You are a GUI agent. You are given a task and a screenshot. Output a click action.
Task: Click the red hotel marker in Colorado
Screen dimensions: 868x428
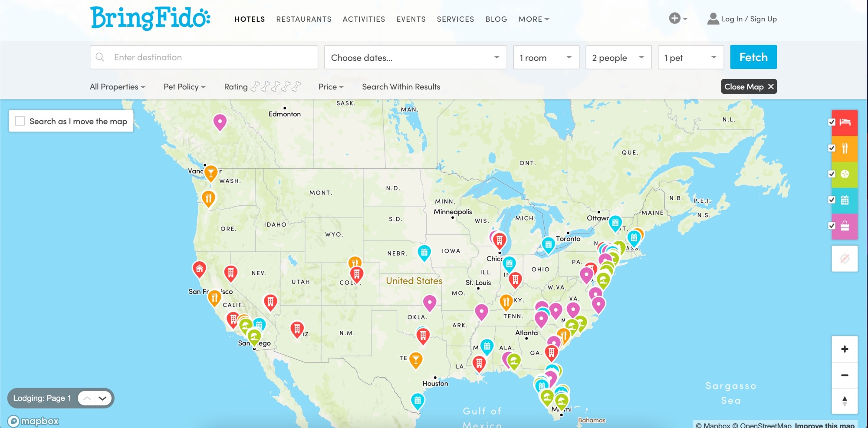tap(357, 274)
